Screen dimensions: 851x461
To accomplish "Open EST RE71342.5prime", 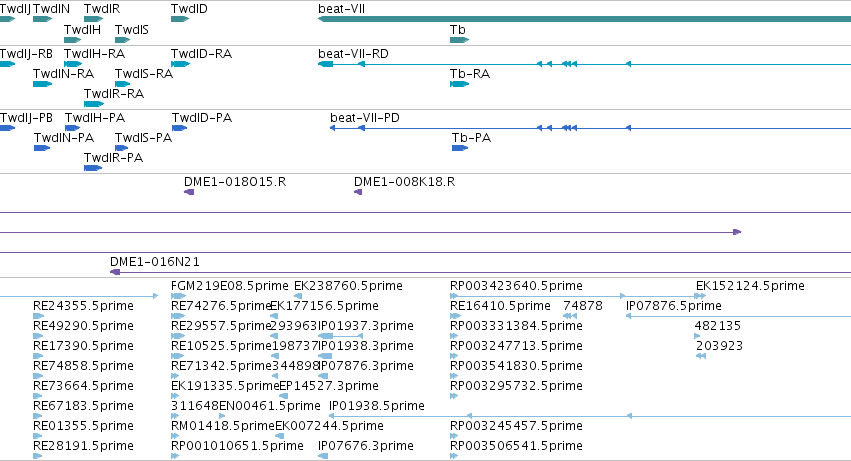I will 221,366.
